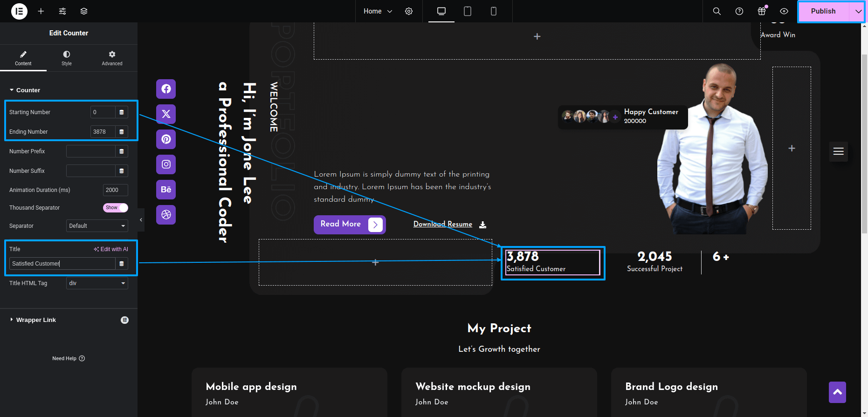Collapse the editor side panel
Screen dimensions: 868x417
(x=141, y=220)
